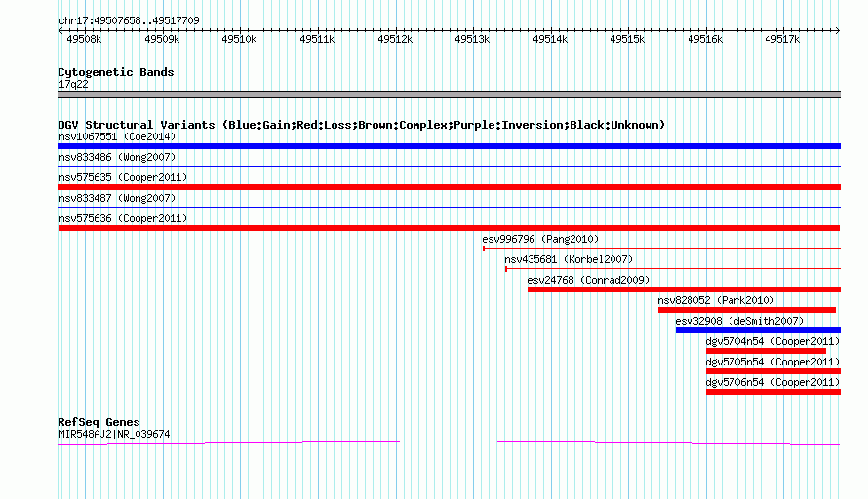Image resolution: width=868 pixels, height=499 pixels.
Task: Click the nsv1067551 (Coe2014) label
Action: 117,136
